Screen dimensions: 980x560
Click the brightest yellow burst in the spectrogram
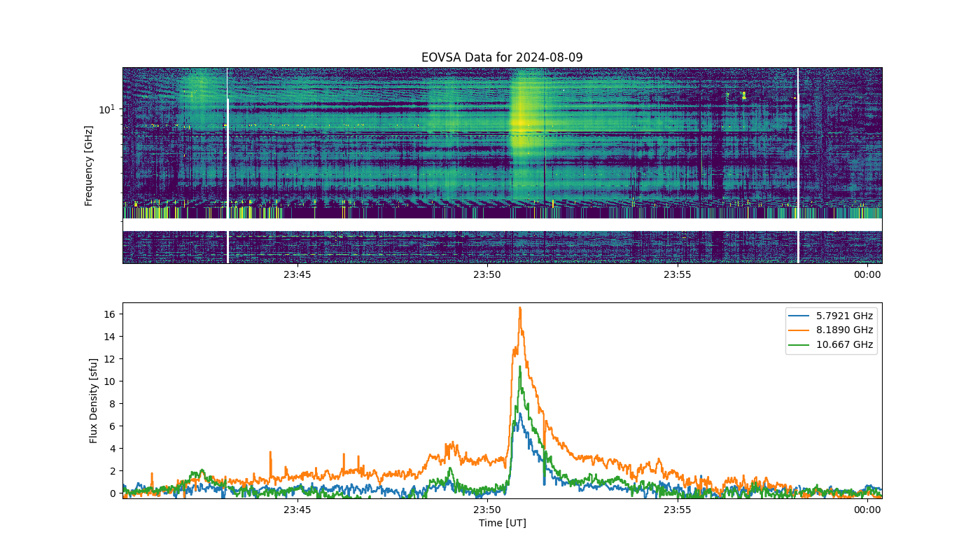[519, 122]
